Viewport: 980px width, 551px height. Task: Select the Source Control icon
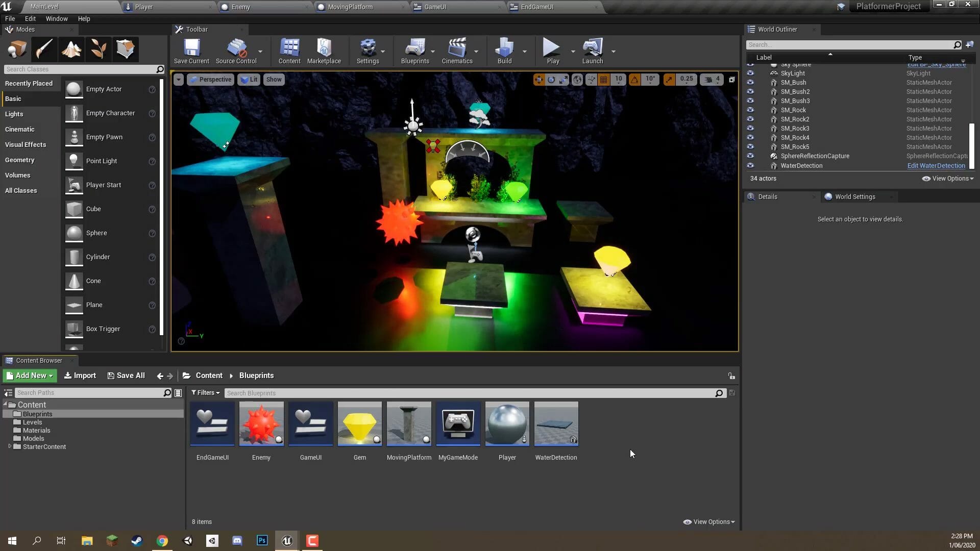[236, 51]
